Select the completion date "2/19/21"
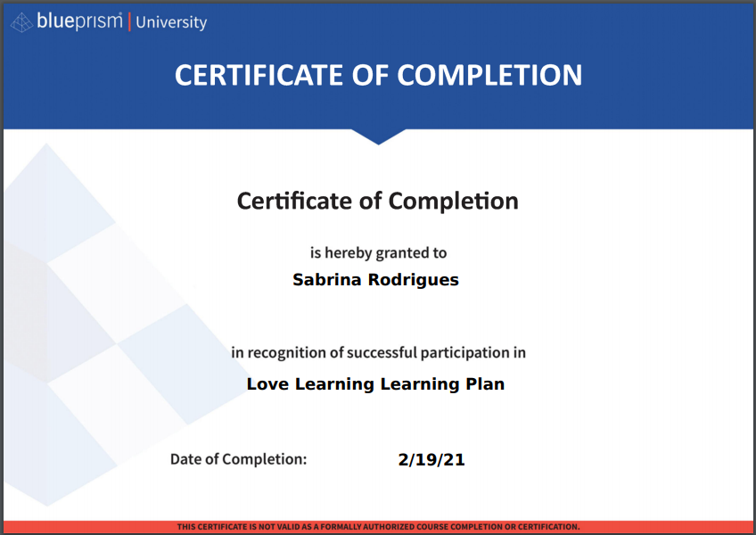Viewport: 756px width, 535px height. point(431,460)
